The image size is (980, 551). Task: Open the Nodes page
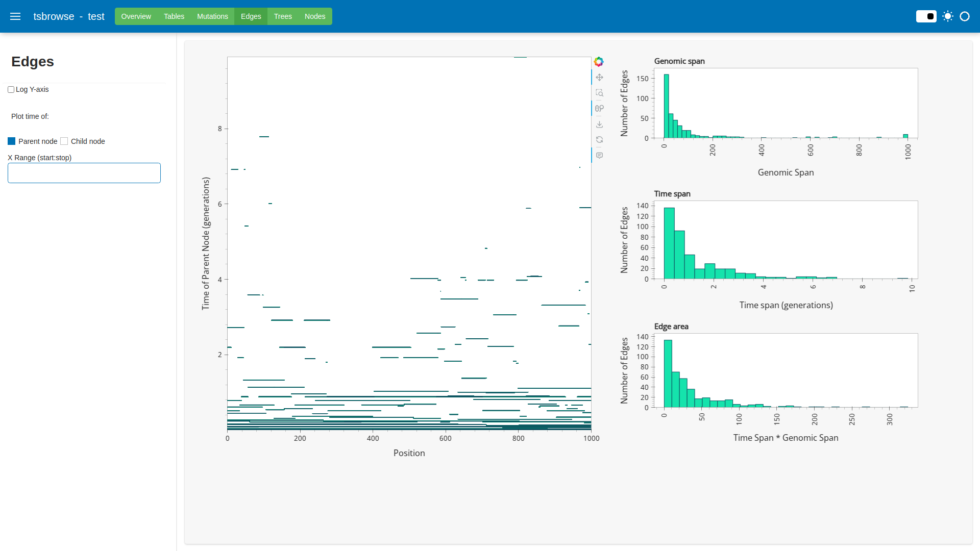pyautogui.click(x=314, y=16)
